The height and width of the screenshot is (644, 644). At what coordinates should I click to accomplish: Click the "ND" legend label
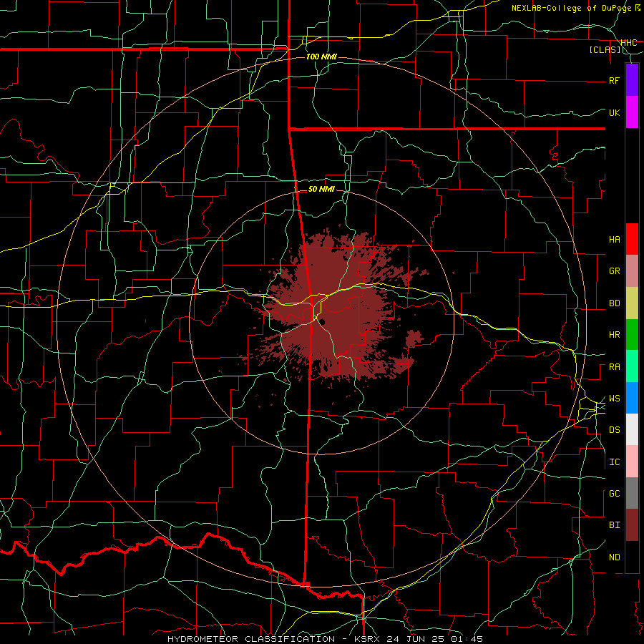point(614,557)
